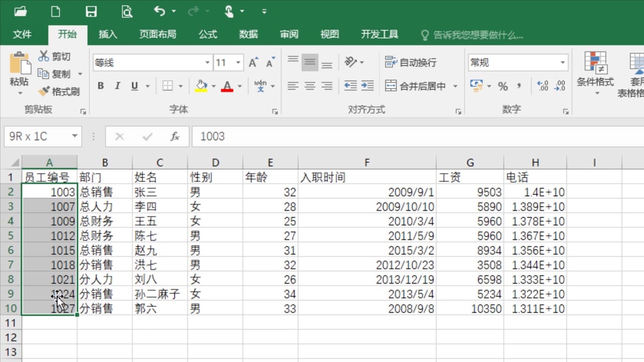This screenshot has width=644, height=362.
Task: Select row 11 header
Action: [x=11, y=323]
